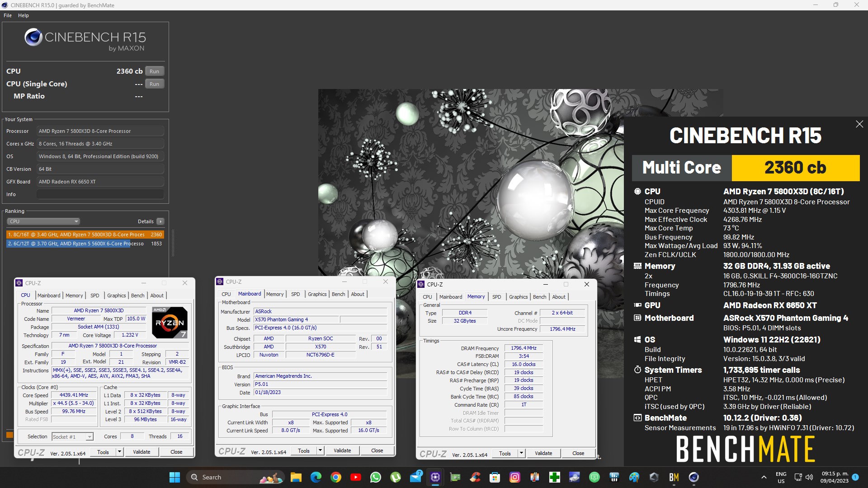Open the notification center badge
Image resolution: width=868 pixels, height=488 pixels.
coord(855,477)
